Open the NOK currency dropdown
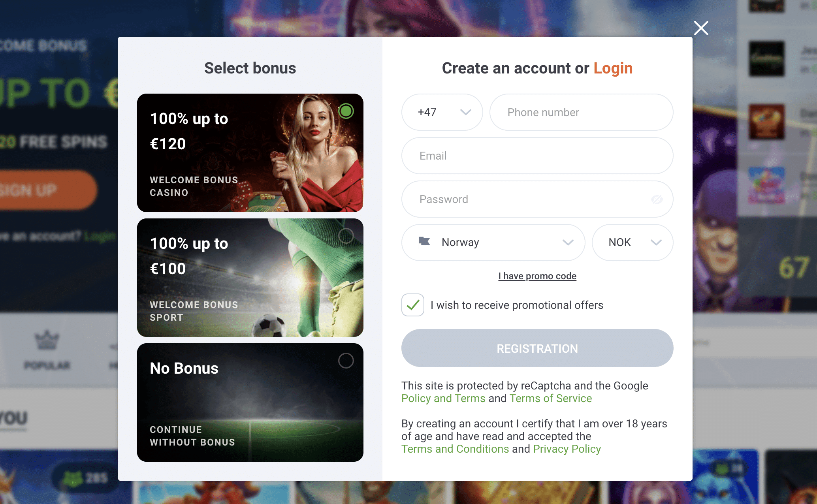 pos(633,243)
